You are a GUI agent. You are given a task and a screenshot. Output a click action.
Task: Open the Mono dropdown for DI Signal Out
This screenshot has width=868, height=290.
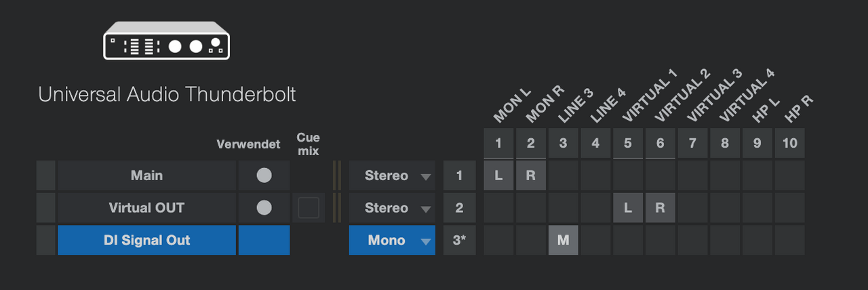(392, 240)
